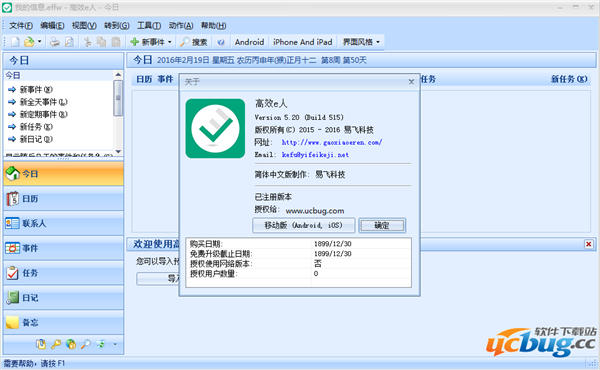Select 新定期事件(R) in the 今日 panel
600x370 pixels.
[38, 114]
